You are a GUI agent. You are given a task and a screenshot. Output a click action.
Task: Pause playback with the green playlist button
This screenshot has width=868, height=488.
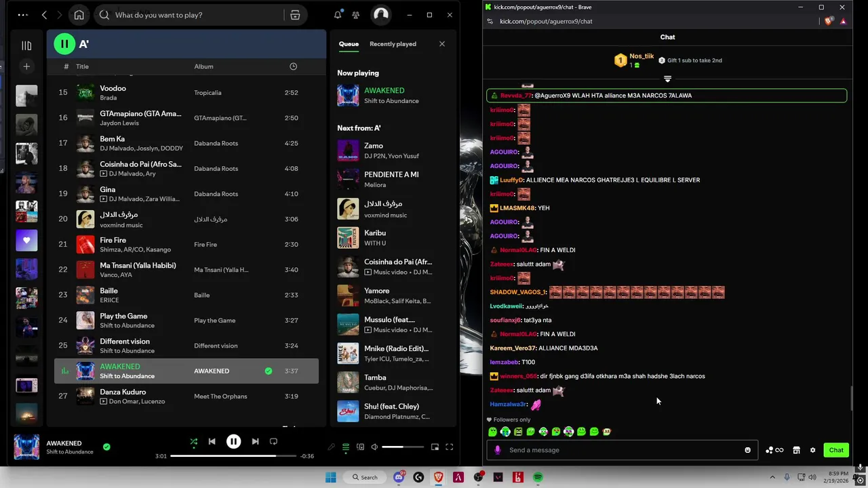tap(64, 44)
